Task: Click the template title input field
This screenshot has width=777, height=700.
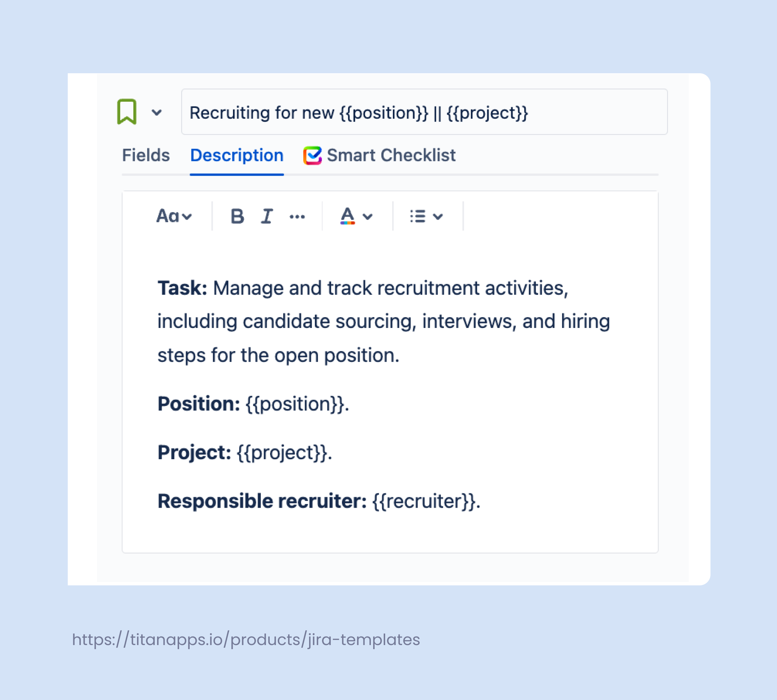Action: tap(423, 113)
